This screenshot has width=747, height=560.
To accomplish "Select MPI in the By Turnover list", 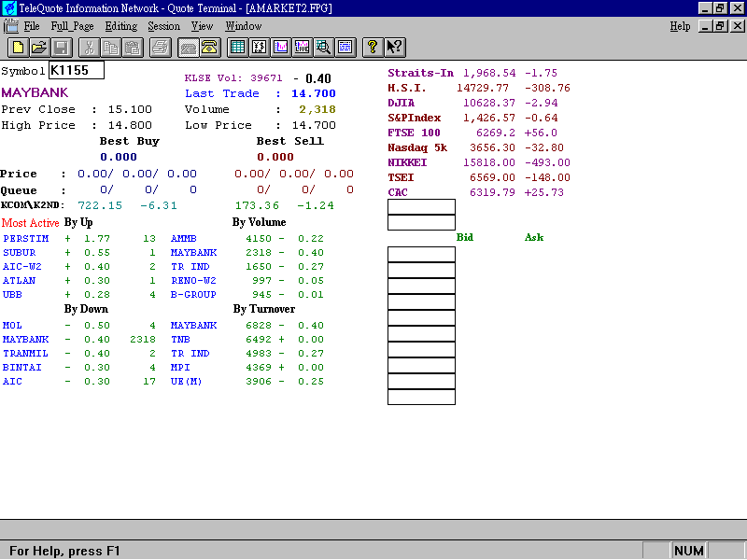I will (x=180, y=367).
